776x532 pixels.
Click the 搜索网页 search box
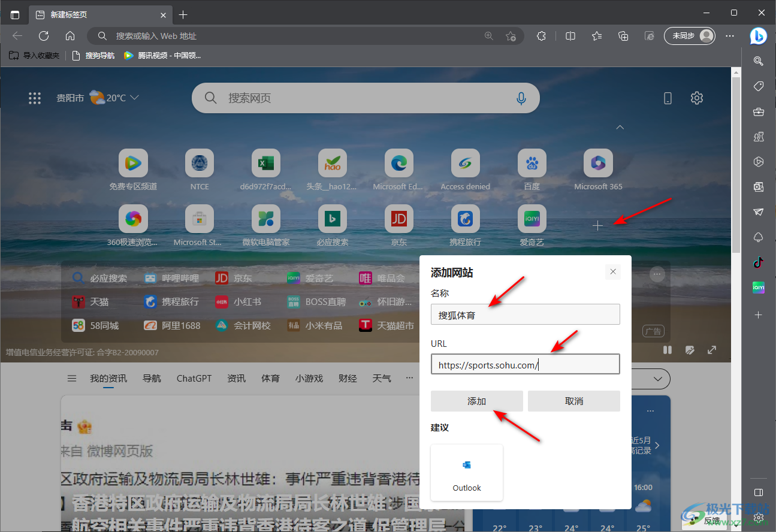(366, 98)
